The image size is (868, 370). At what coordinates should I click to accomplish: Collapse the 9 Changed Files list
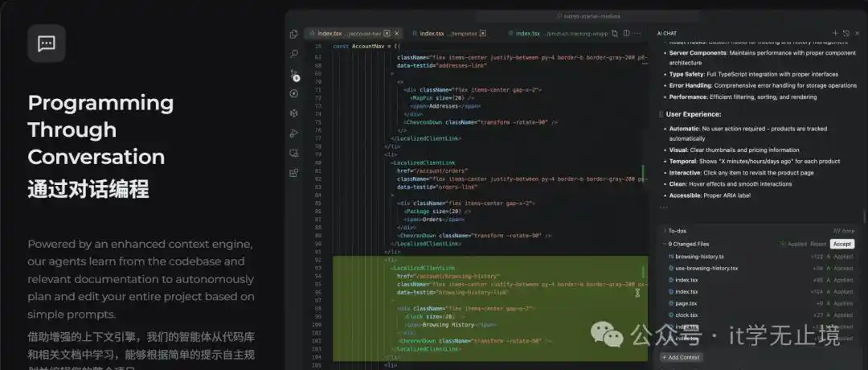(664, 244)
